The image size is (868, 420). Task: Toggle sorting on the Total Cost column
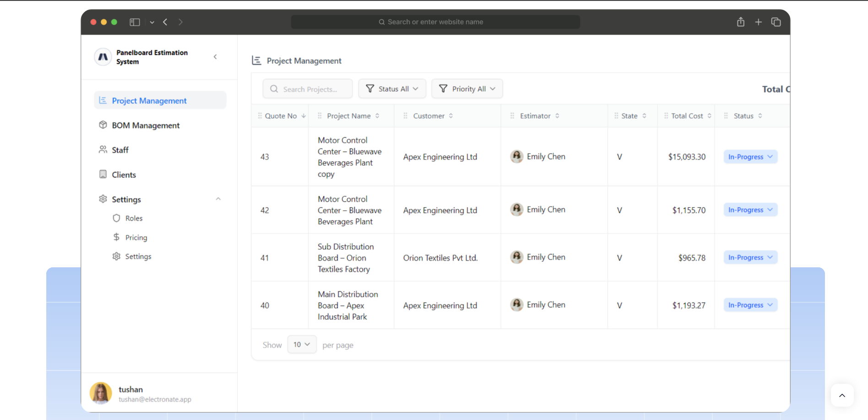click(709, 116)
